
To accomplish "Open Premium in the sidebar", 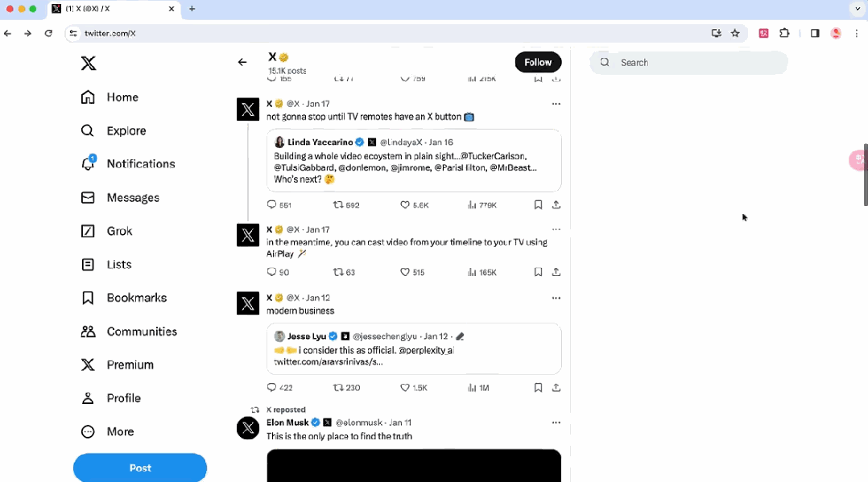I will click(x=118, y=365).
